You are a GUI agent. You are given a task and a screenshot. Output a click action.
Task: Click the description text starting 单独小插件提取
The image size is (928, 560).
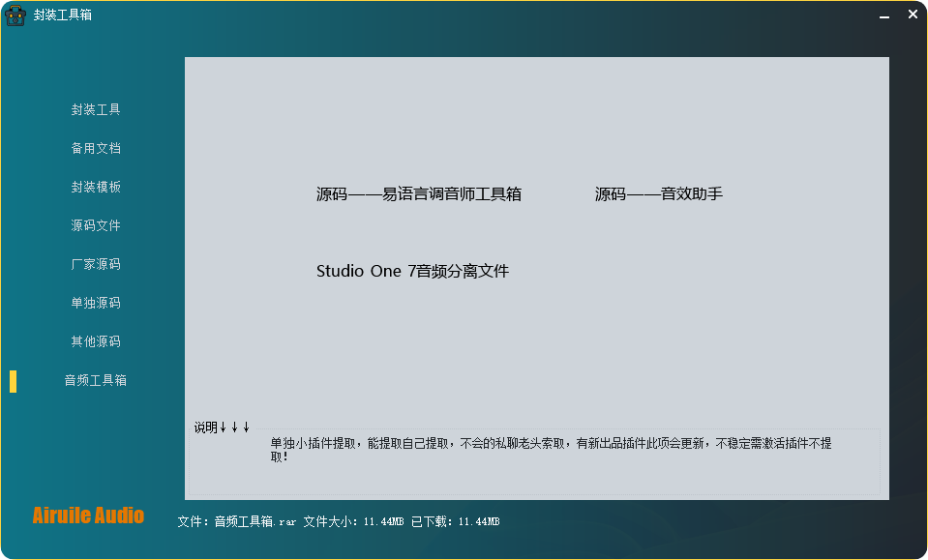[x=551, y=450]
